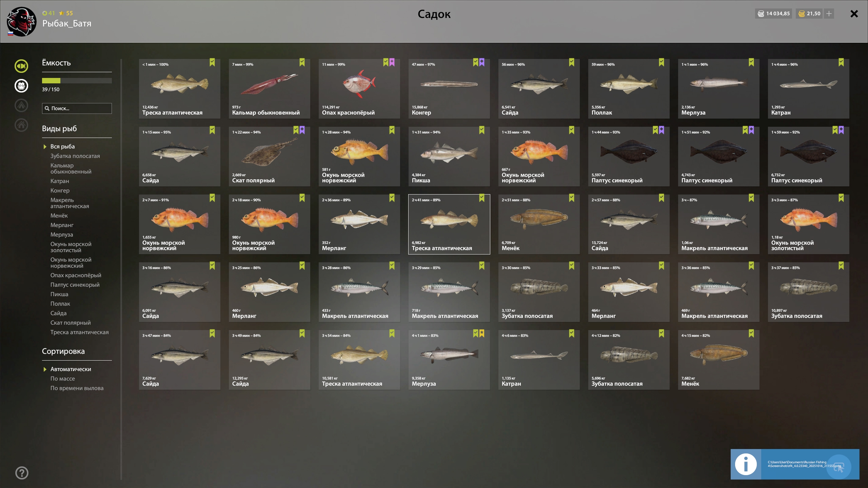Click the Поиск search field
The width and height of the screenshot is (868, 488).
coord(77,108)
